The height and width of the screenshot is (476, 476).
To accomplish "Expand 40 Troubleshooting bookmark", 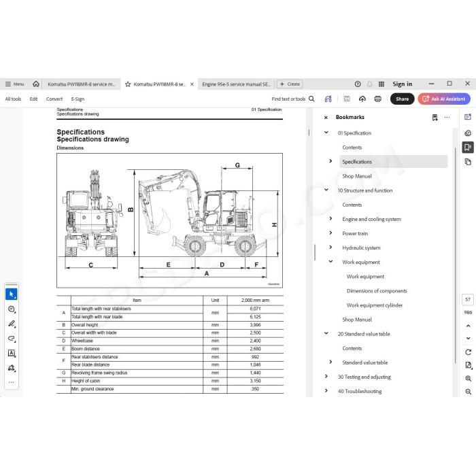I will click(x=326, y=390).
